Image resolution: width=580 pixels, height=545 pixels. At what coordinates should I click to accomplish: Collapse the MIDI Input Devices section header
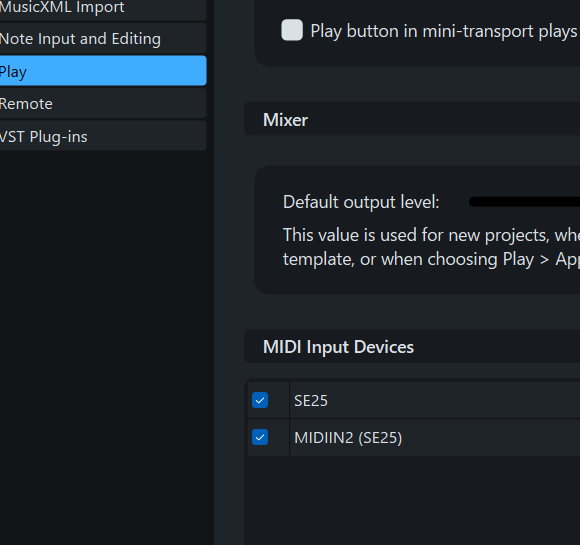412,346
